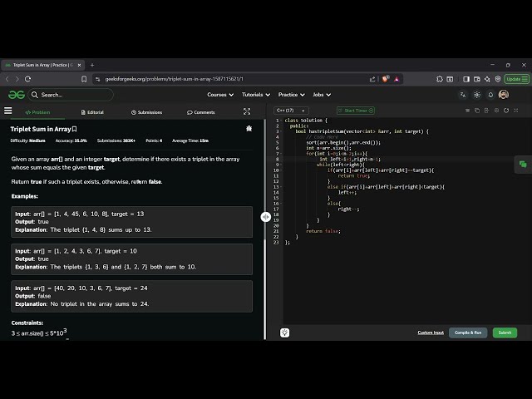Go back in browser history

(7, 79)
